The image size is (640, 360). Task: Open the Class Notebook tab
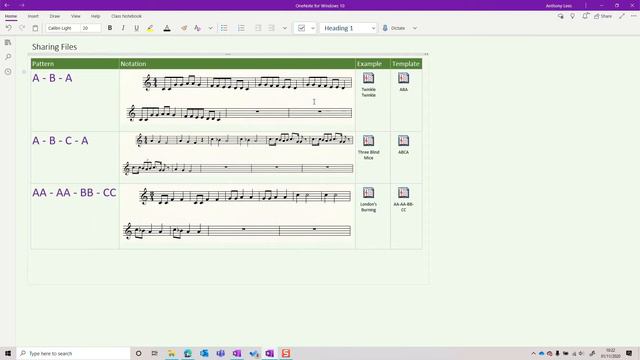tap(127, 16)
